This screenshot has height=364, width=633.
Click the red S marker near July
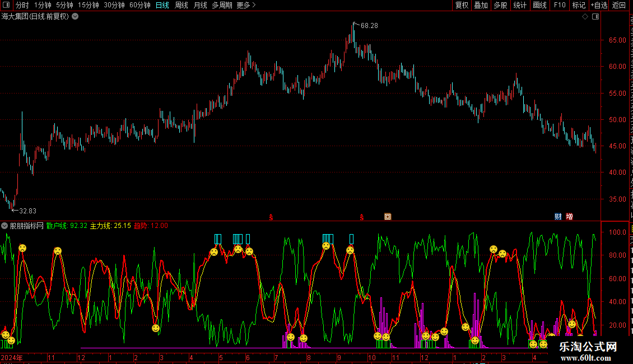point(271,217)
